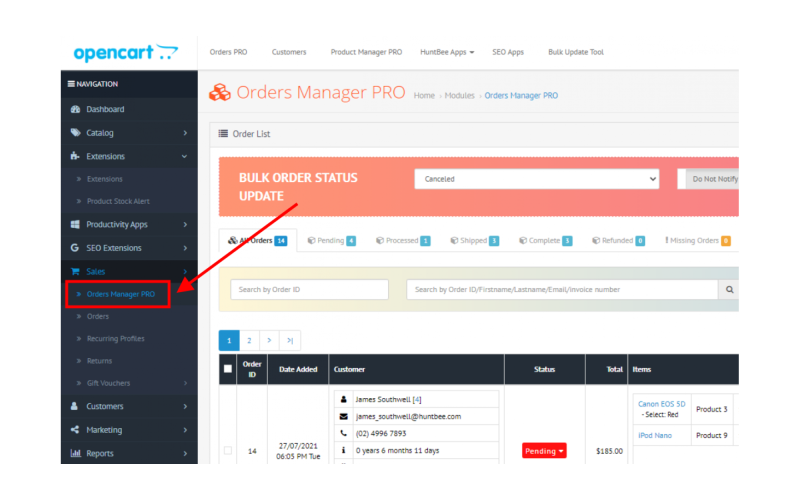Click the Dashboard icon in sidebar
Image resolution: width=800 pixels, height=500 pixels.
[76, 109]
